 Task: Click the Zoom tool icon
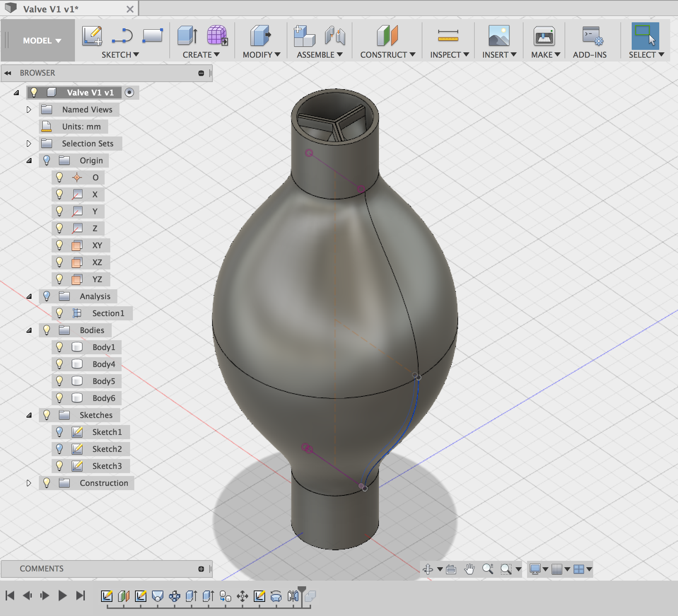point(488,569)
